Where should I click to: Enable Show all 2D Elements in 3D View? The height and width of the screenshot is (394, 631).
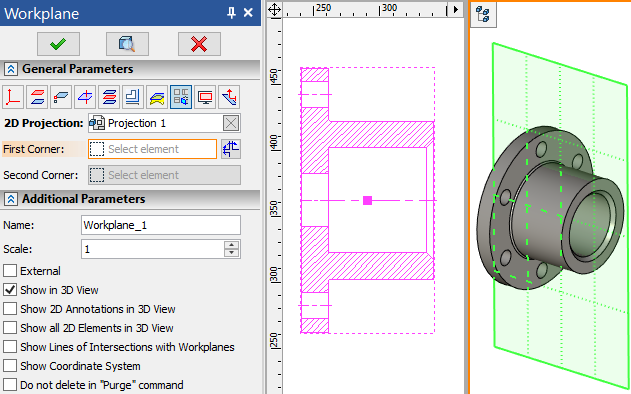click(x=10, y=328)
